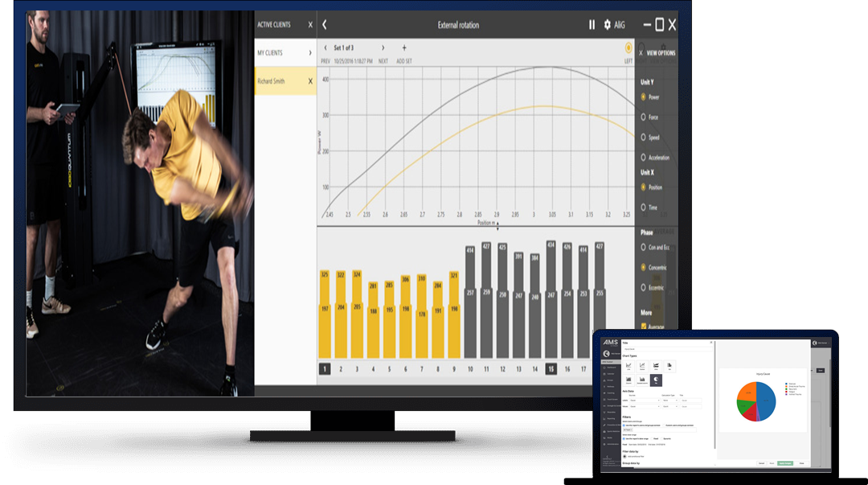868x485 pixels.
Task: Add a new set with plus icon
Action: (404, 47)
